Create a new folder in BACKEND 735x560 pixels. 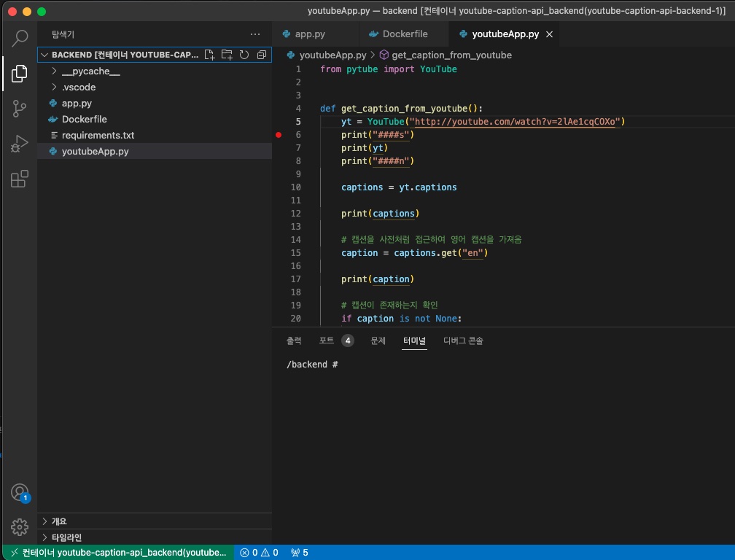(x=227, y=55)
